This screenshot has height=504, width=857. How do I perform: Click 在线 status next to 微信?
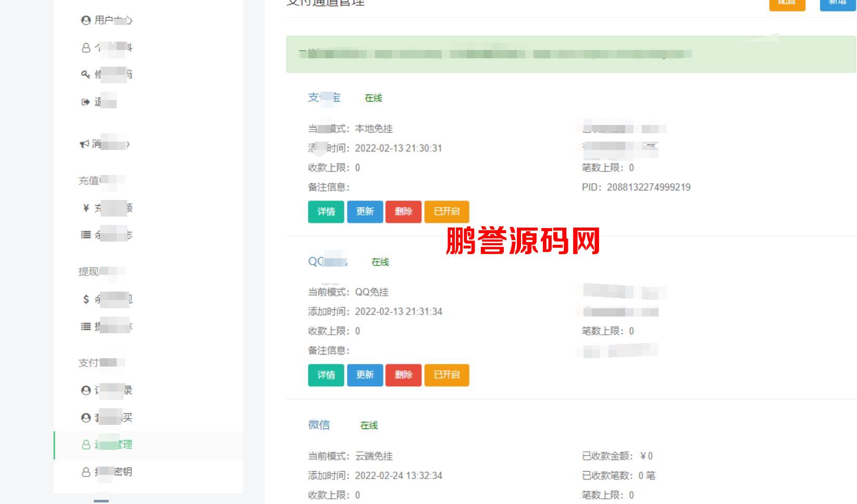pos(369,425)
